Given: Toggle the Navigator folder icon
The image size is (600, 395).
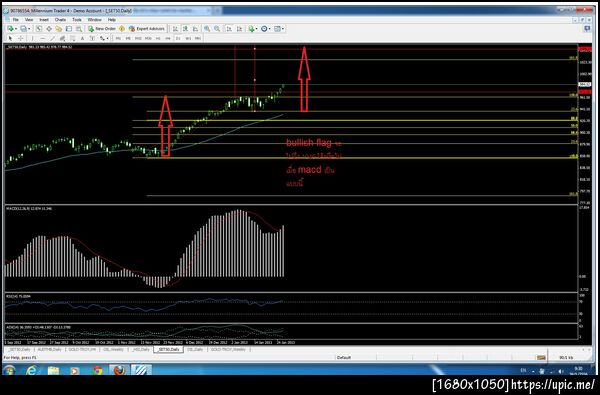Looking at the screenshot, I should click(59, 29).
